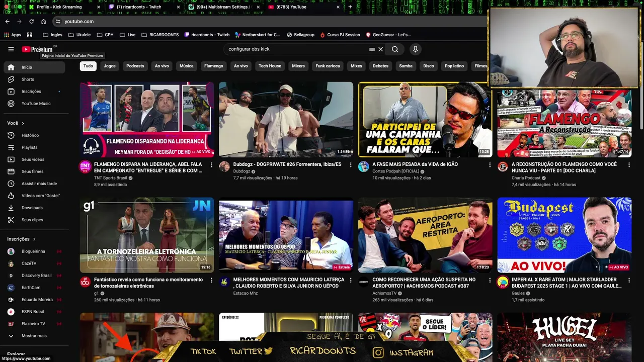The image size is (644, 362).
Task: Click the browser address bar
Action: pos(272,22)
